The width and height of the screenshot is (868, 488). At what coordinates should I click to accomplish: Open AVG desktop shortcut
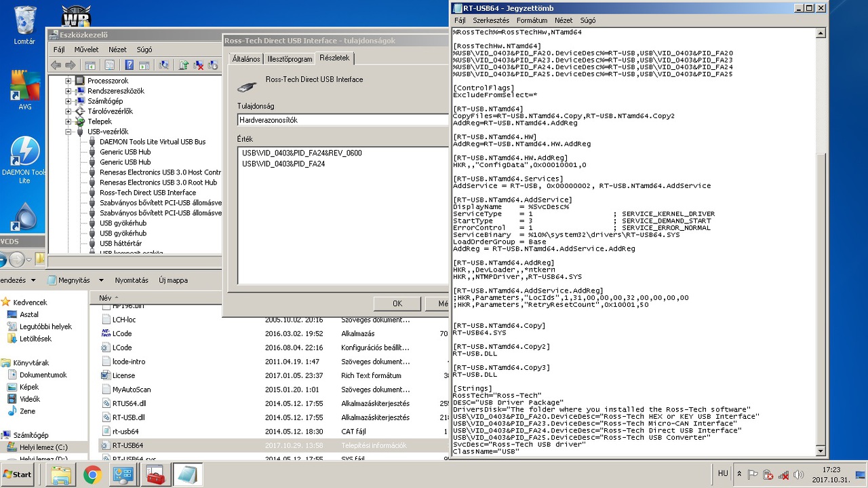[24, 91]
